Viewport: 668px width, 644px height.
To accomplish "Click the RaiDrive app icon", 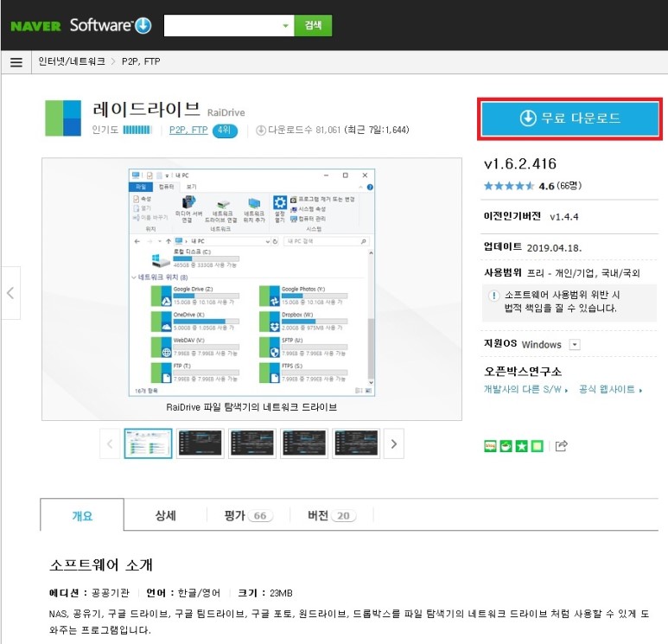I will [63, 118].
